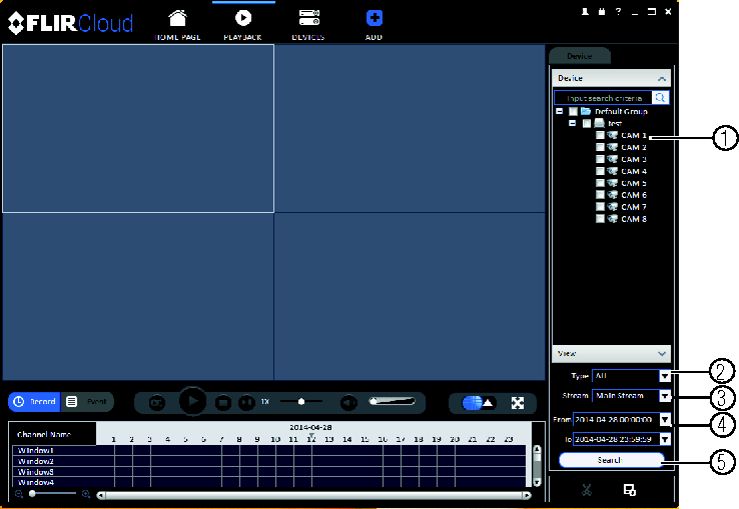
Task: Click the timeline zoom-out icon
Action: (x=19, y=494)
